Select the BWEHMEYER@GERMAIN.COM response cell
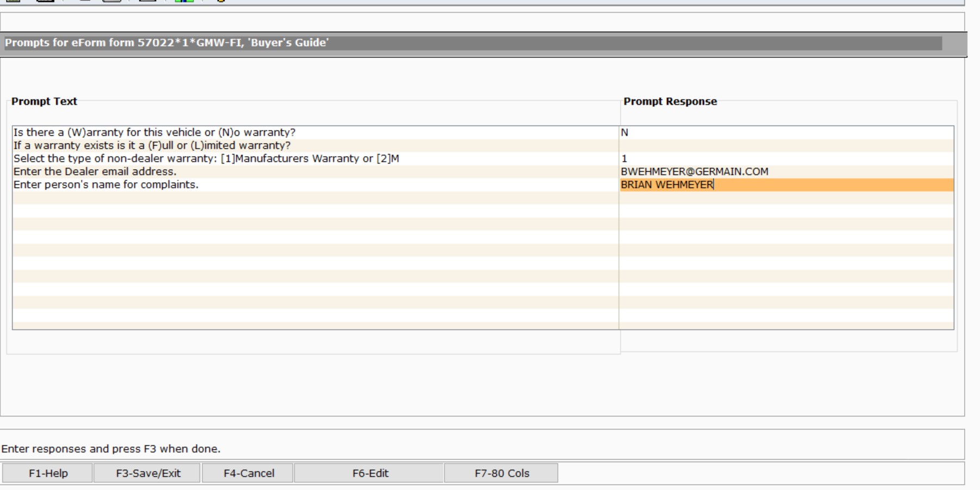This screenshot has width=980, height=490. pyautogui.click(x=787, y=172)
